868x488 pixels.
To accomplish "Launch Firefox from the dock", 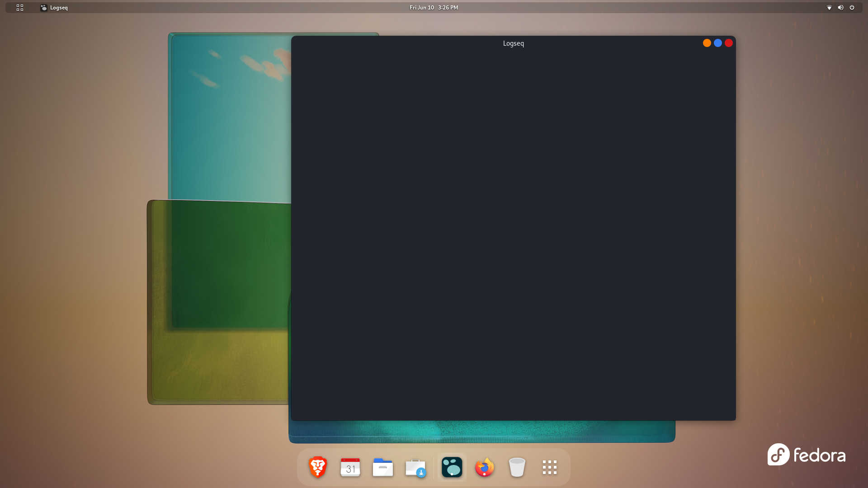I will pos(485,467).
